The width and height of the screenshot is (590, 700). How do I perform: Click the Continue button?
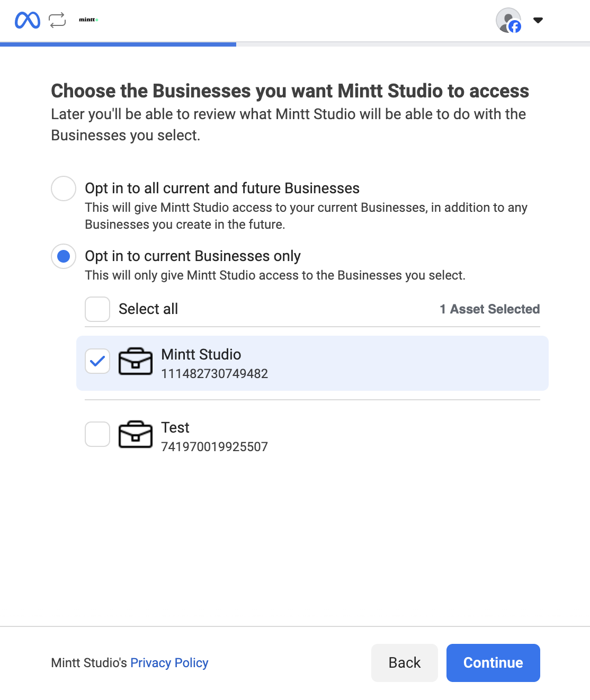click(x=493, y=662)
